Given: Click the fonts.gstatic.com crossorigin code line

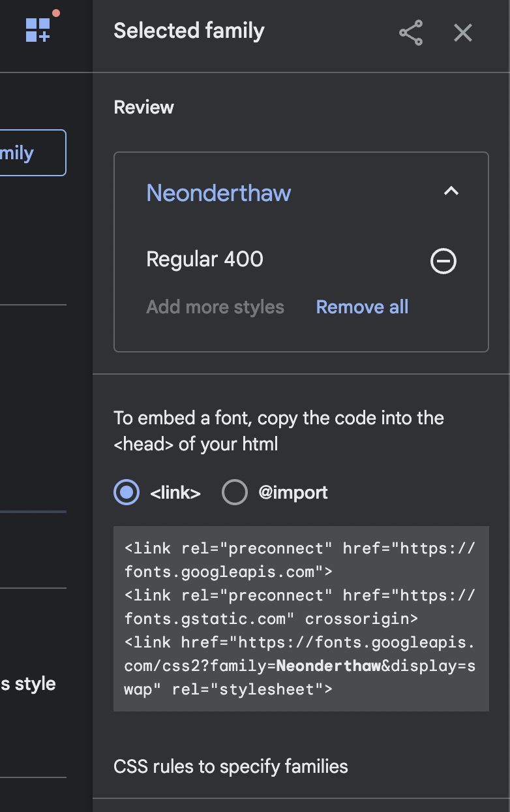Looking at the screenshot, I should [271, 619].
